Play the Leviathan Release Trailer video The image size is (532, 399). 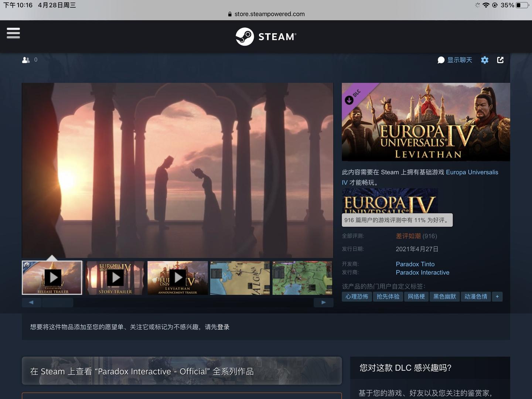click(52, 277)
